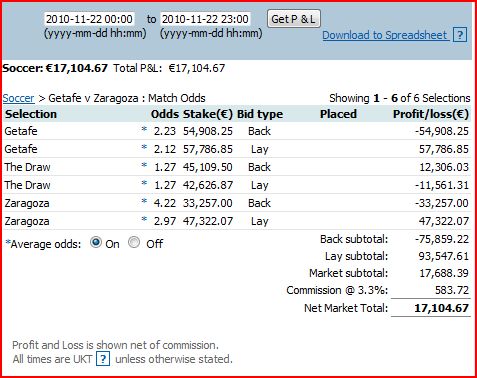Click help icon beside Download to Spreadsheet
Viewport: 477px width, 378px height.
(460, 35)
